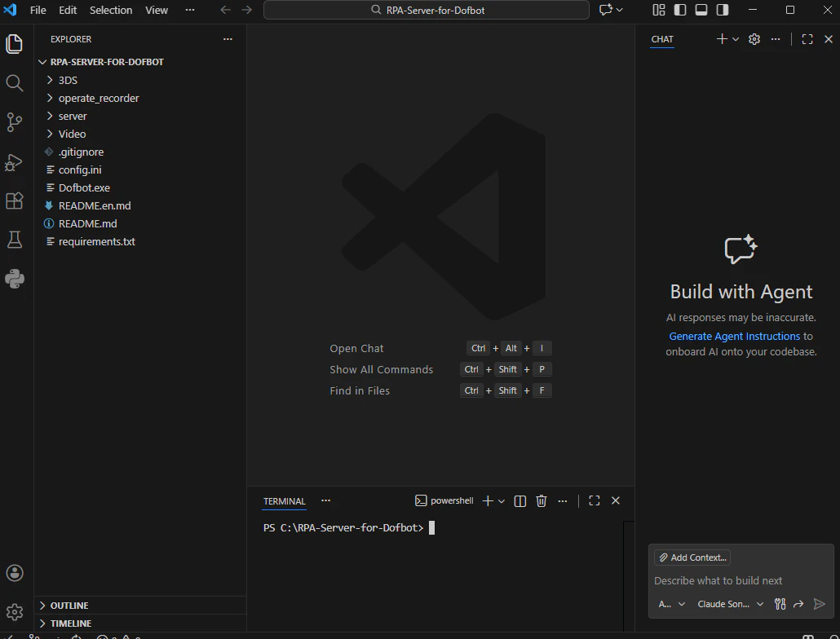
Task: Open terminal more actions ellipsis
Action: click(x=563, y=501)
